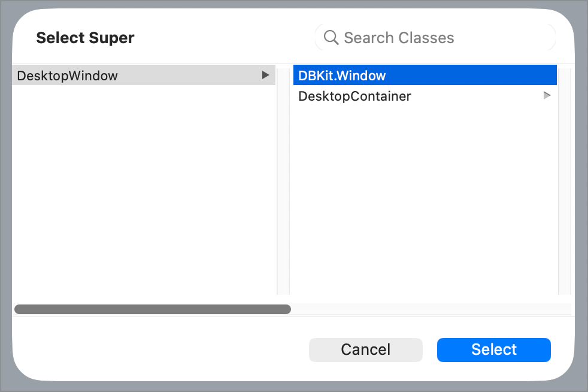Viewport: 588px width, 392px height.
Task: Click the Search Classes magnifier icon
Action: (x=331, y=38)
